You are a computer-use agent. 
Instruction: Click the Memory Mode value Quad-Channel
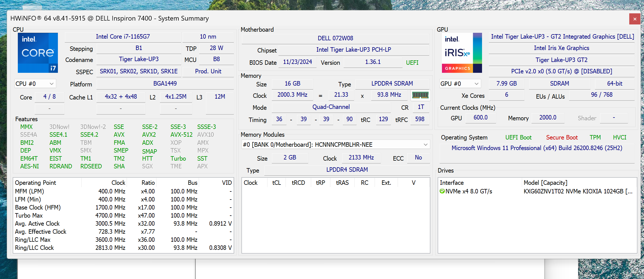pos(331,107)
